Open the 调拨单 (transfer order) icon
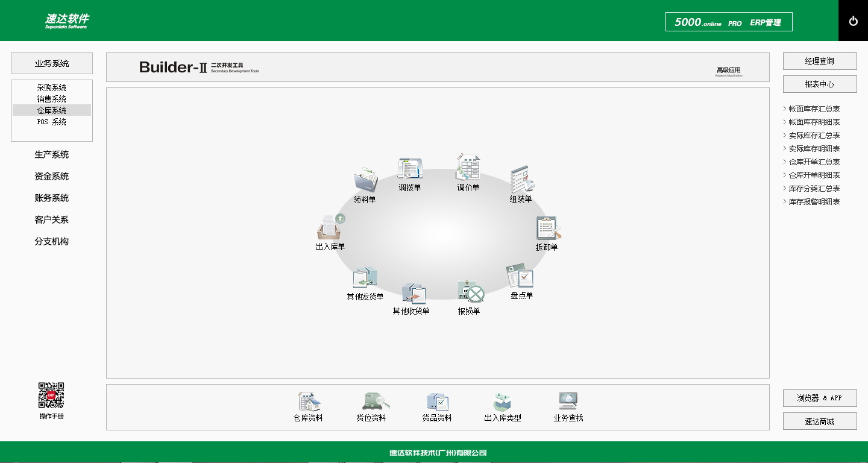Image resolution: width=868 pixels, height=463 pixels. [409, 169]
